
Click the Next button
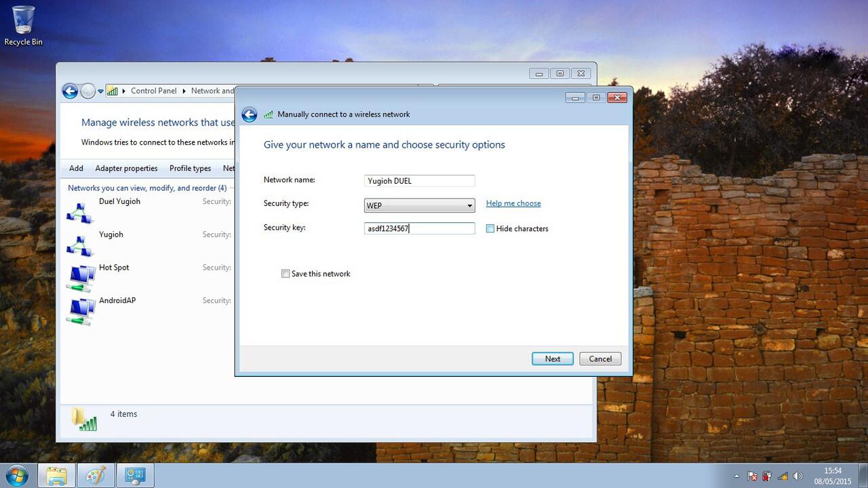point(553,359)
